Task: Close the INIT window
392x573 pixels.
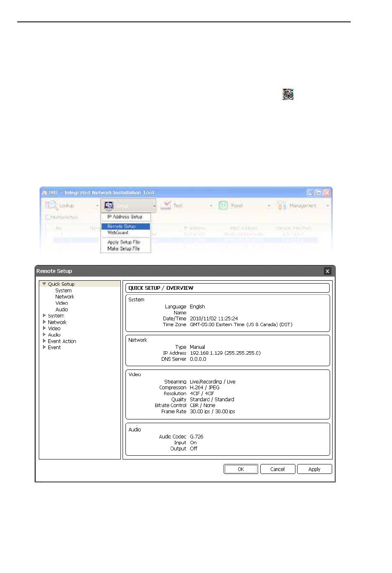Action: pos(327,193)
